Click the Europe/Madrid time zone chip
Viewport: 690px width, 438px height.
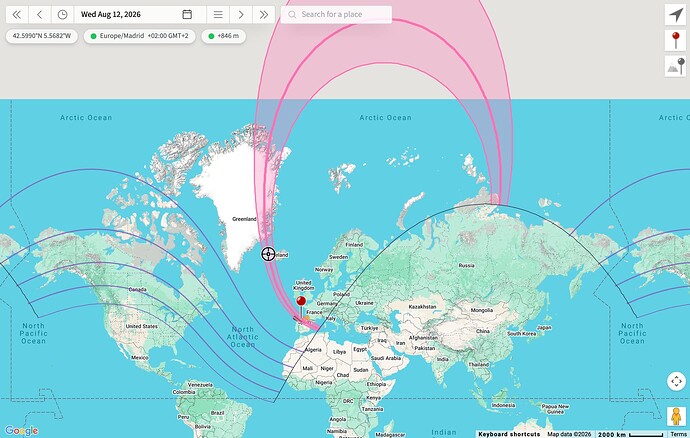click(139, 36)
